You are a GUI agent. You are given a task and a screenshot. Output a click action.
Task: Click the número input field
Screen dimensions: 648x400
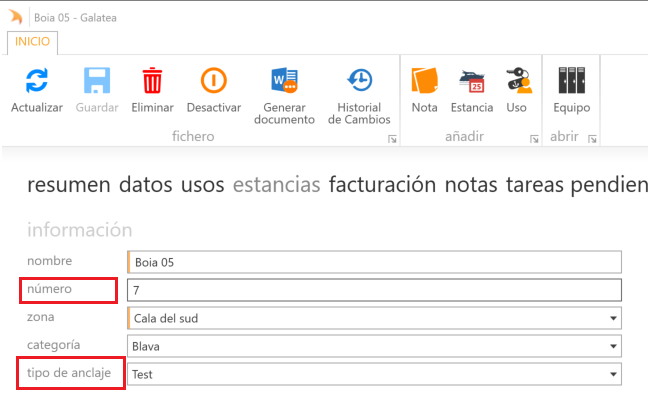(374, 290)
